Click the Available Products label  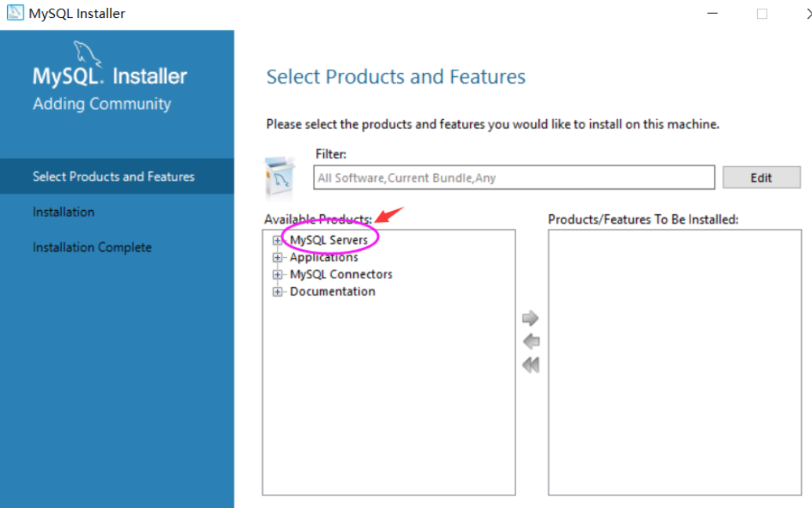coord(318,220)
